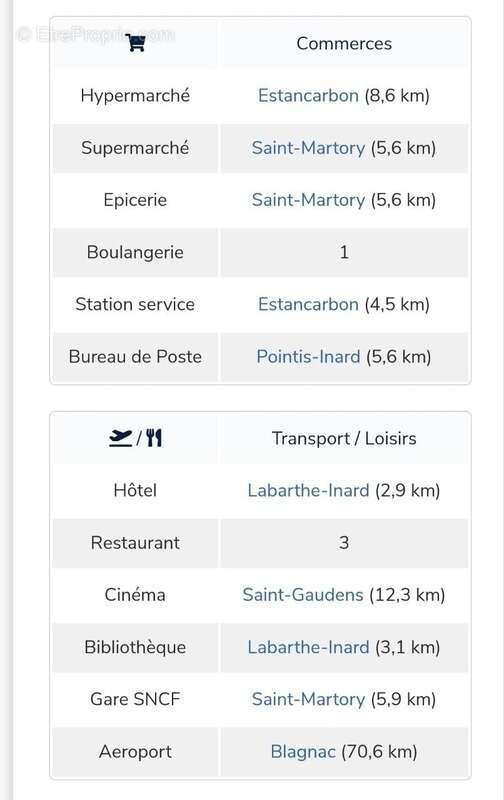This screenshot has width=504, height=800.
Task: Open the Labarthe-Inard link for Bibliothèque
Action: (308, 647)
